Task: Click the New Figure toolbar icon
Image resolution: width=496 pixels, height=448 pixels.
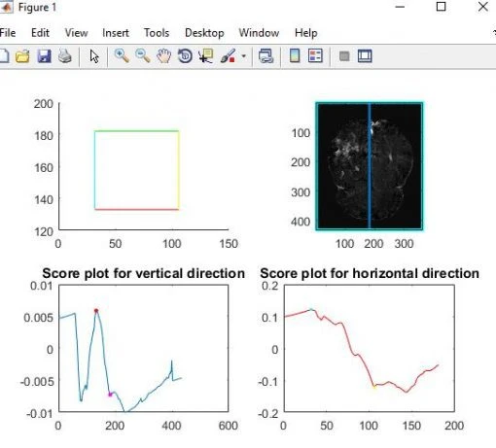Action: coord(3,56)
